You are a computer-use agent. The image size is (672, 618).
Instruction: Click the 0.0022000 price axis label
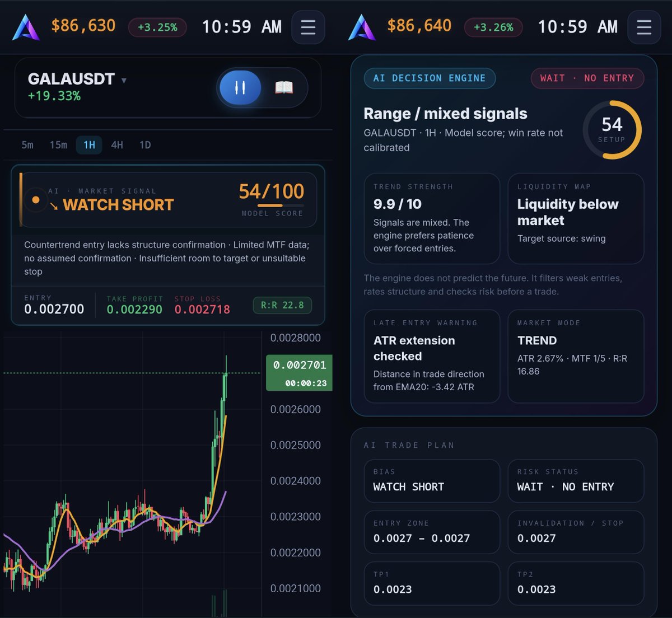point(295,553)
